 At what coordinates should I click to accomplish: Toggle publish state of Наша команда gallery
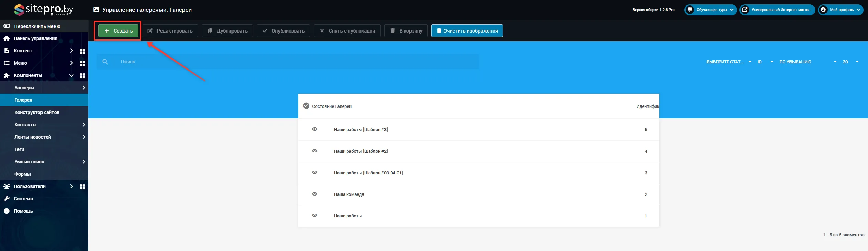tap(314, 194)
